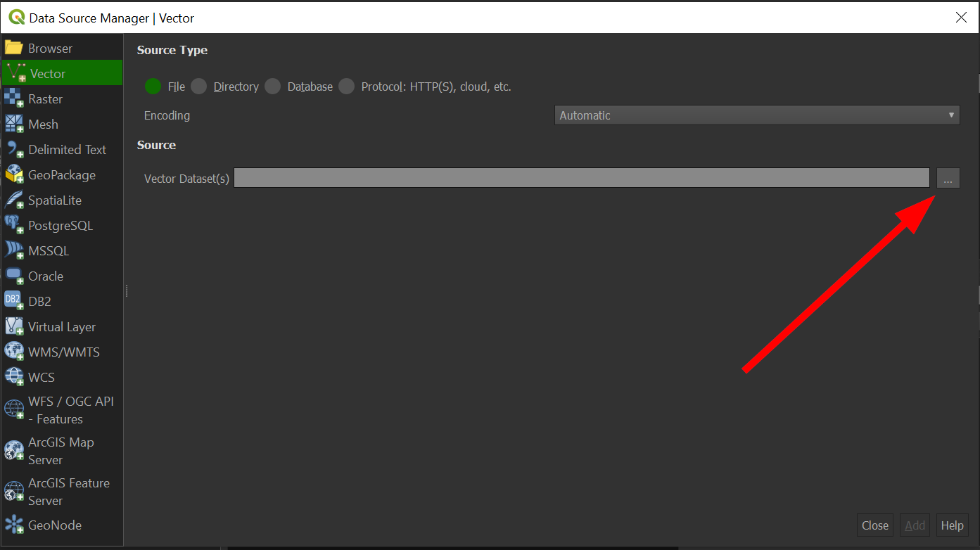Click the DB2 icon in sidebar
Viewport: 980px width, 550px height.
14,301
